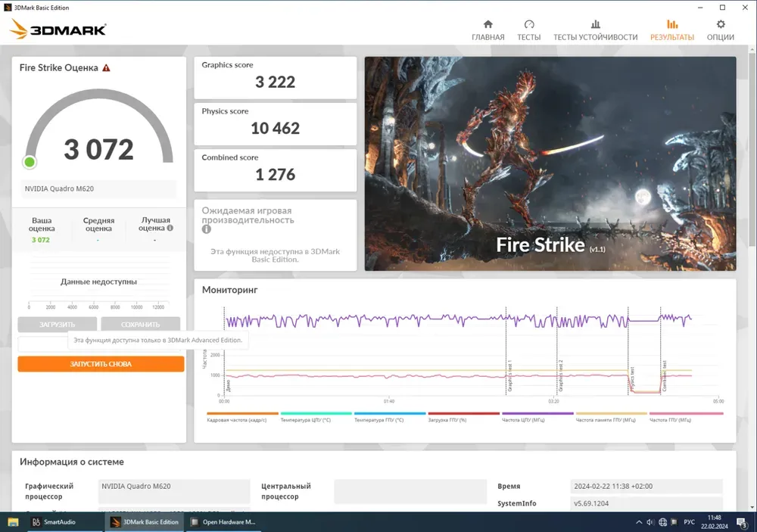
Task: Open РУС keyboard language selector
Action: click(x=689, y=521)
